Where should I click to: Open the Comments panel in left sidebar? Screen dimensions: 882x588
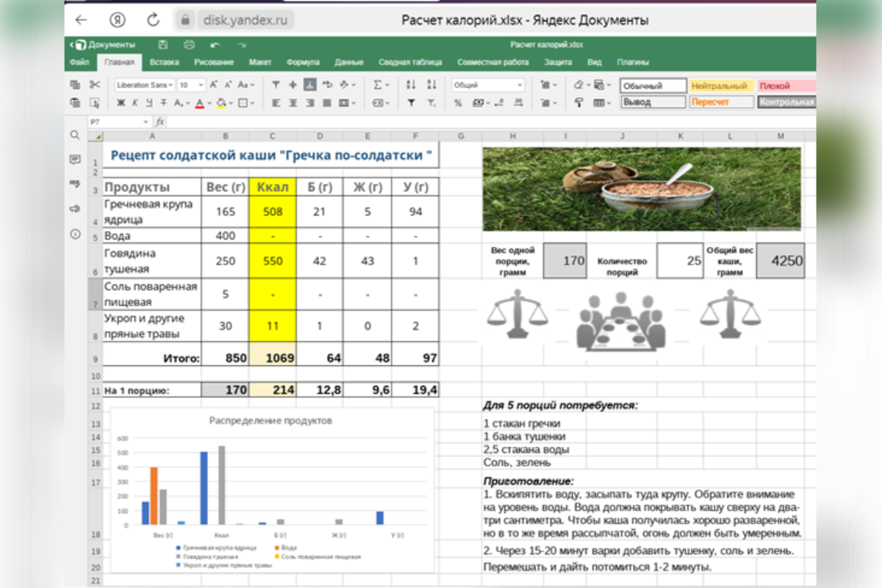[75, 159]
